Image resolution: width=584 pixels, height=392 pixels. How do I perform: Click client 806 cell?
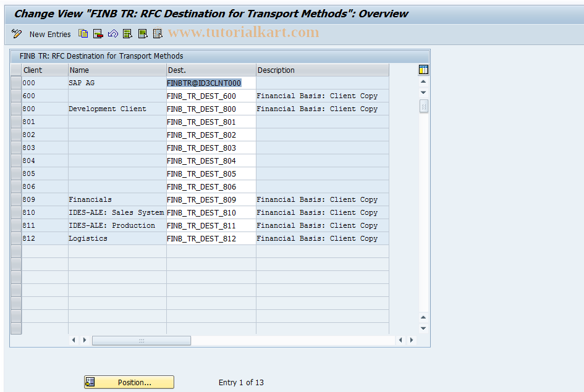coord(44,186)
